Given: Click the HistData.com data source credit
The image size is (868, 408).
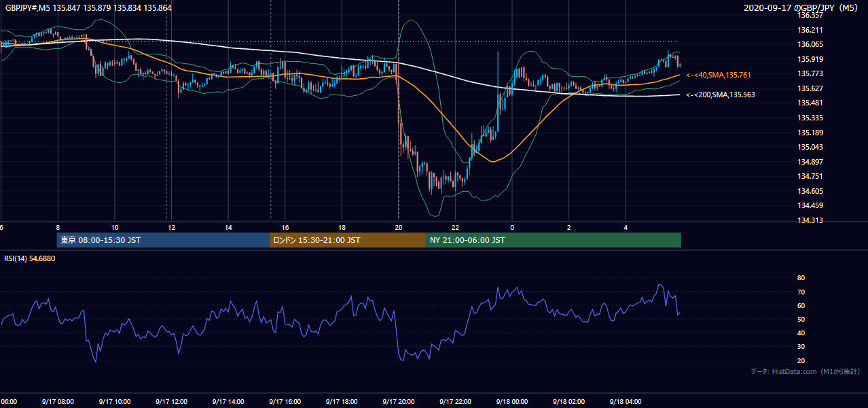Looking at the screenshot, I should (x=805, y=371).
